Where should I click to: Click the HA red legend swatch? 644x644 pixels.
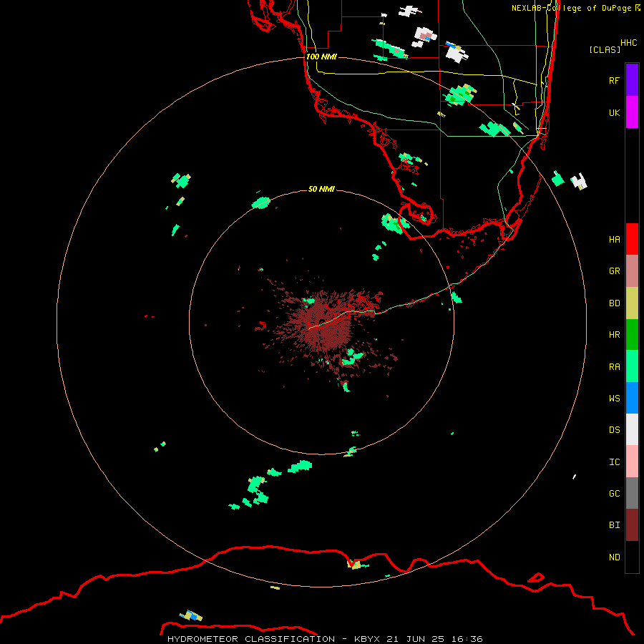pyautogui.click(x=632, y=239)
